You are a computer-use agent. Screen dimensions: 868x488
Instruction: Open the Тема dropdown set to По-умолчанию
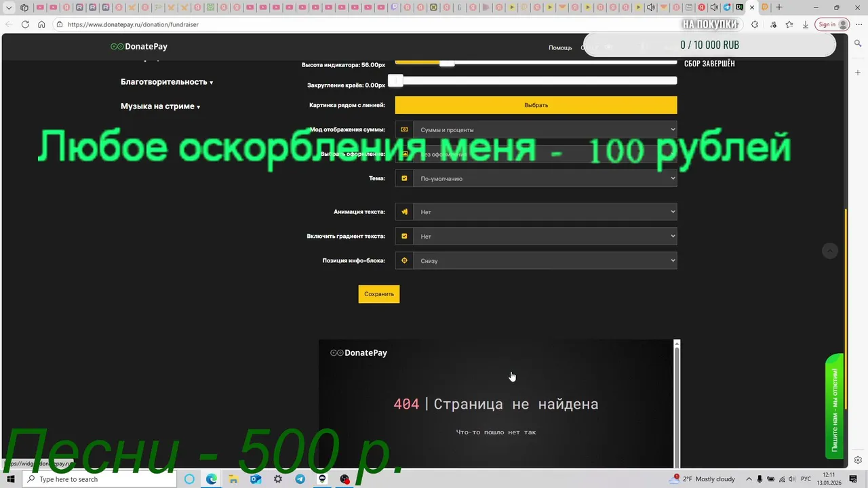(x=545, y=178)
